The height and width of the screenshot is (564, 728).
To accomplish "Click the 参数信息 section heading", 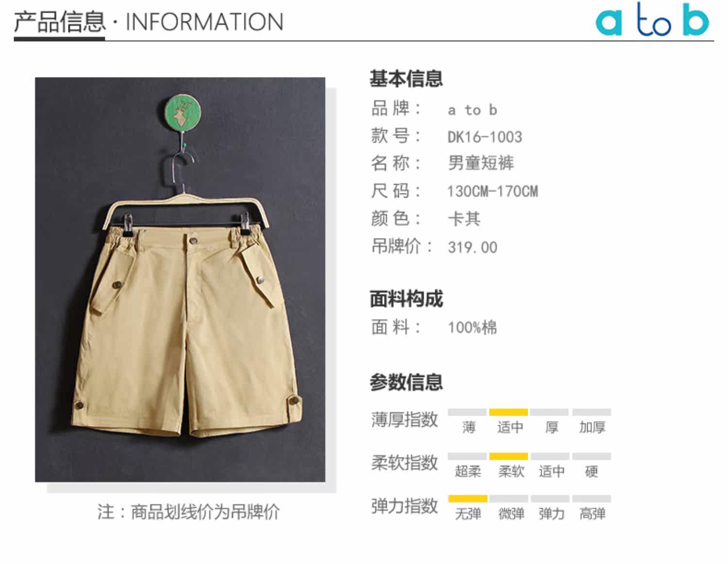I will tap(406, 382).
